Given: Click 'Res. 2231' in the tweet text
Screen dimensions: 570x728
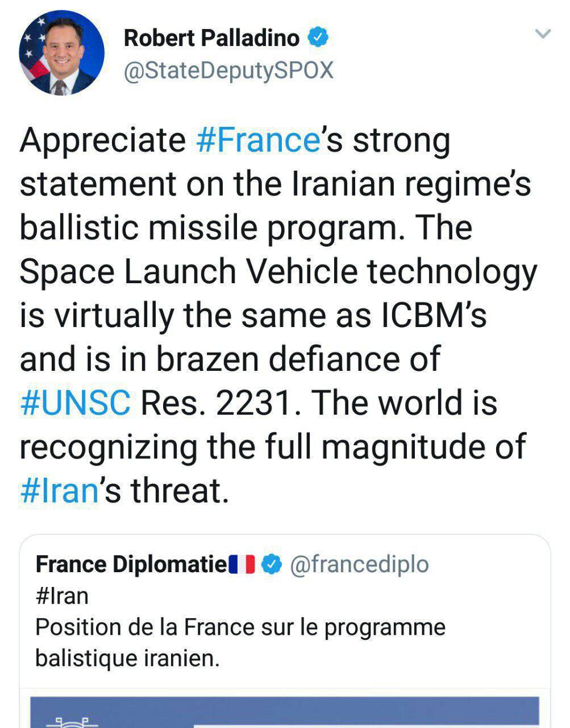Looking at the screenshot, I should [217, 403].
